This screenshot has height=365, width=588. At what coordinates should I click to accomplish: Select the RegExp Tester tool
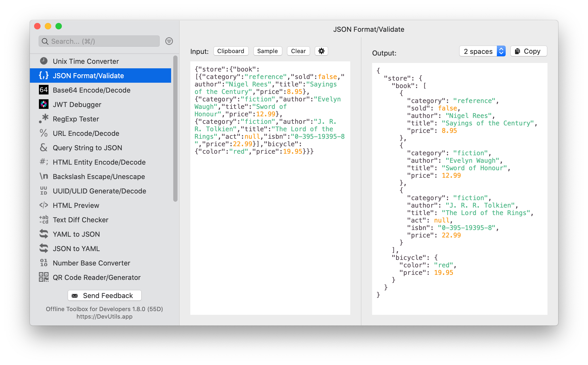(x=76, y=119)
